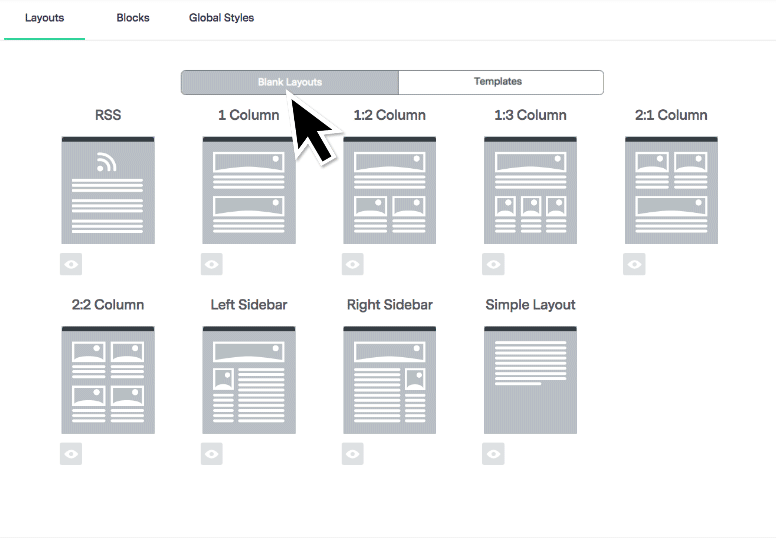Open the Global Styles tab
Viewport: 776px width, 538px height.
tap(221, 18)
